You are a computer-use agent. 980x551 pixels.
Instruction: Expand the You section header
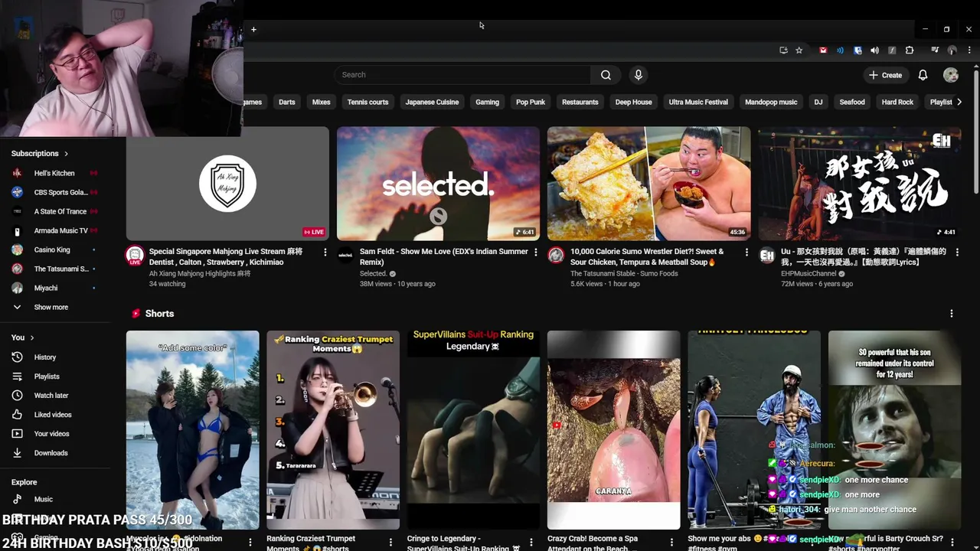point(22,337)
